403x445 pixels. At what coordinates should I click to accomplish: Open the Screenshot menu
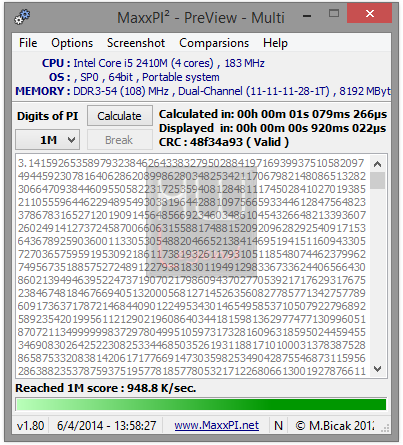click(136, 43)
